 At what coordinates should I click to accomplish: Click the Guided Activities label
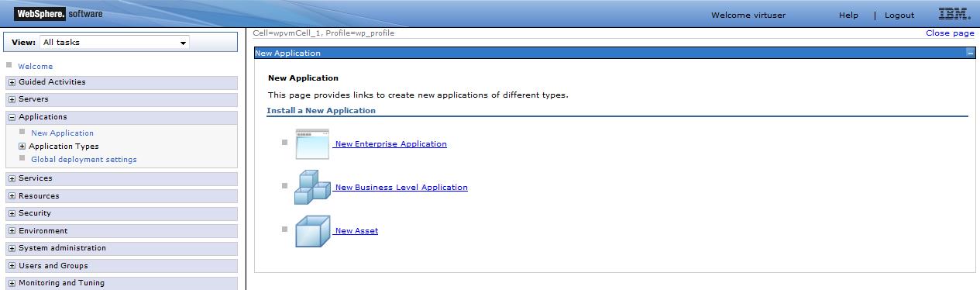coord(52,82)
